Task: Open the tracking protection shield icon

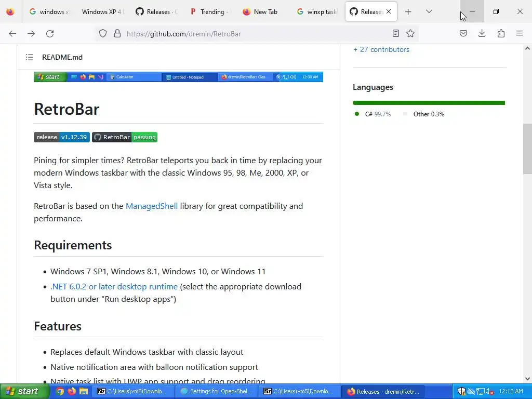Action: click(x=103, y=34)
